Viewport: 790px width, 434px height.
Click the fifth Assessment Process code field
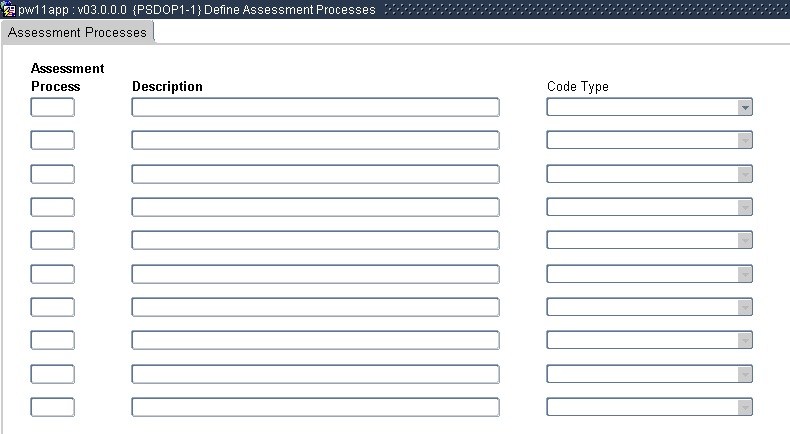(x=52, y=240)
